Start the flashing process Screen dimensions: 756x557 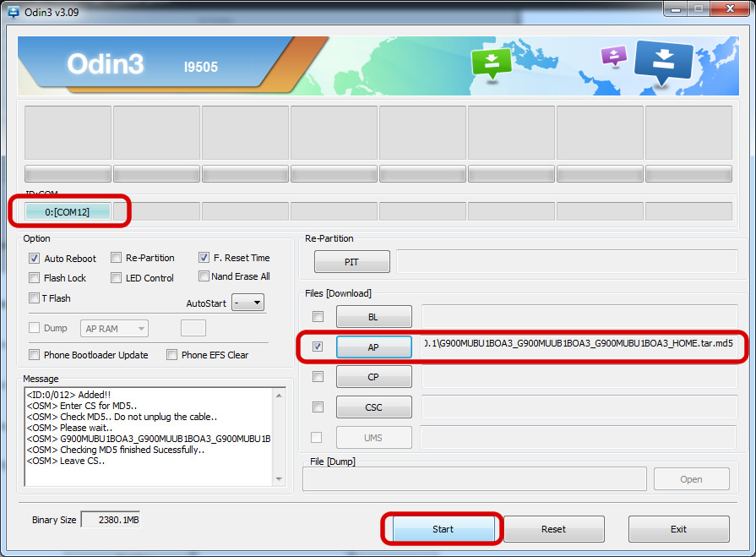click(443, 529)
